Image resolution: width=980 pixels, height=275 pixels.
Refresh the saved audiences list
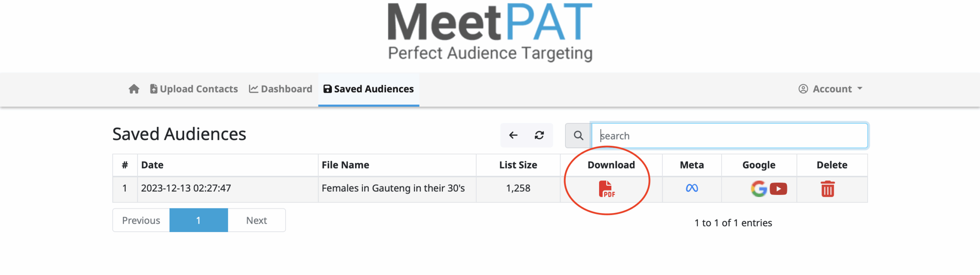point(539,135)
